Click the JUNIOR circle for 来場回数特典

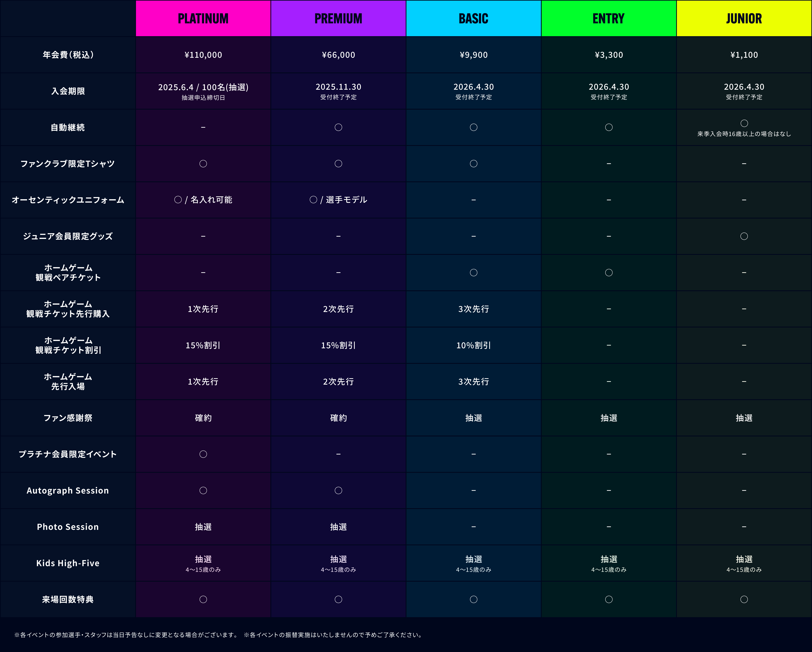744,599
